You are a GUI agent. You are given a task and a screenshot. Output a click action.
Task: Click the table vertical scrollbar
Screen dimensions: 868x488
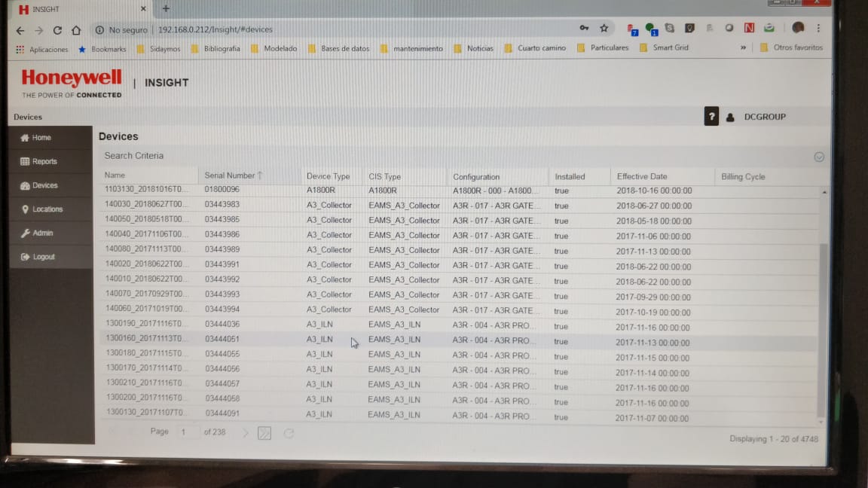[821, 331]
